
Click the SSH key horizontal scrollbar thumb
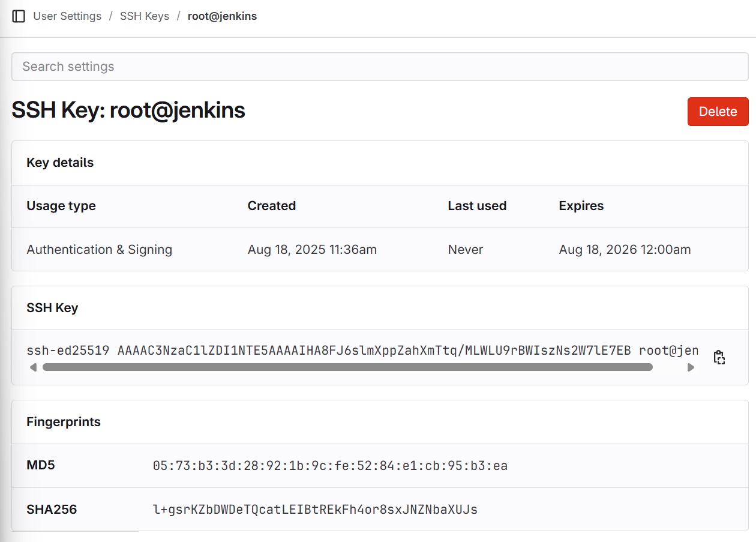pyautogui.click(x=347, y=367)
